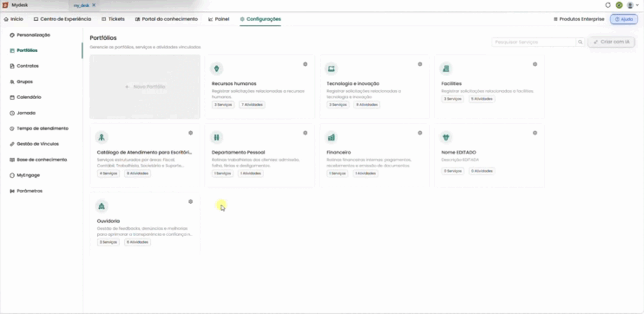
Task: Close the my_desk tab
Action: 93,5
